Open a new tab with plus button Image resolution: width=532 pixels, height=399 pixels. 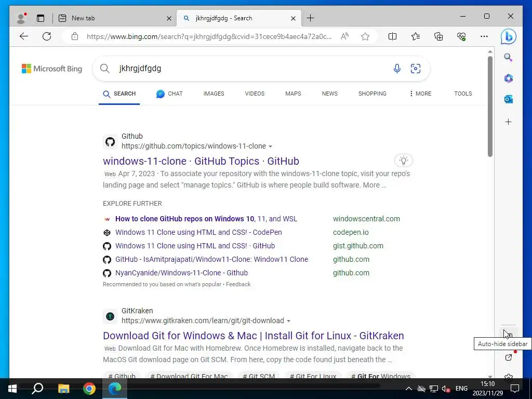point(310,18)
